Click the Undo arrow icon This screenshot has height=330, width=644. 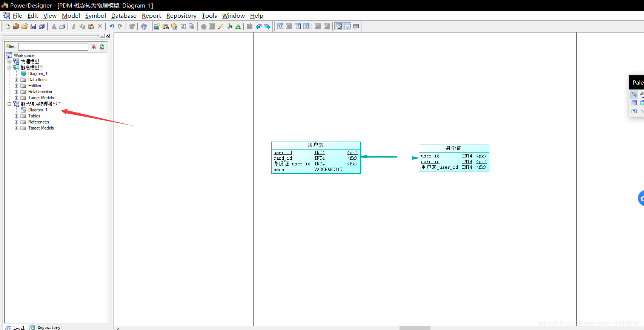coord(112,26)
